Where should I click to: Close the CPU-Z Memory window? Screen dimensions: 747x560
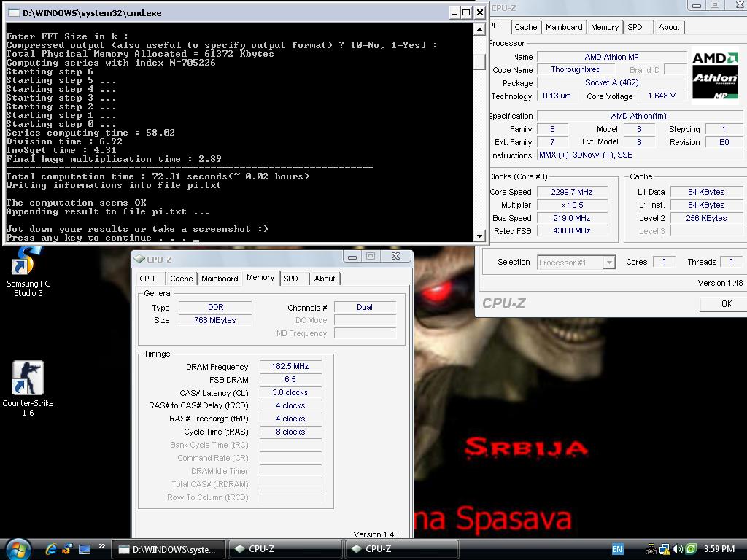(395, 256)
